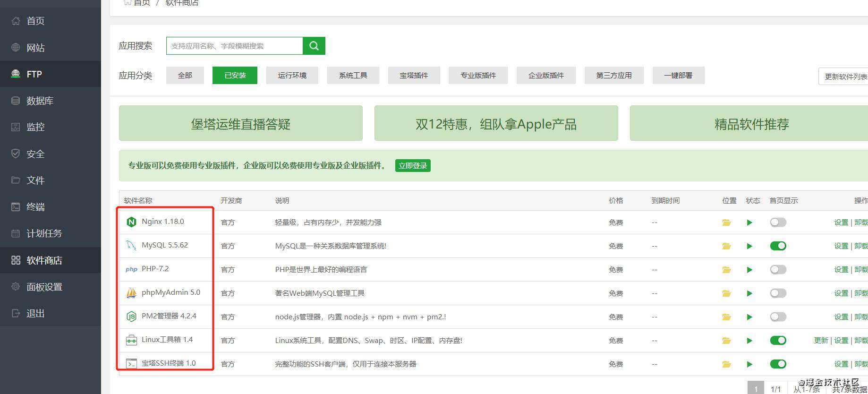868x394 pixels.
Task: Select the 宝塔插件 category tab
Action: pyautogui.click(x=414, y=76)
